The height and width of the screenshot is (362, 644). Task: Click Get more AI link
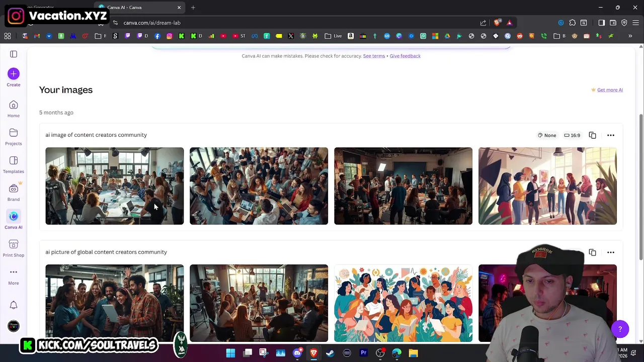pos(610,90)
